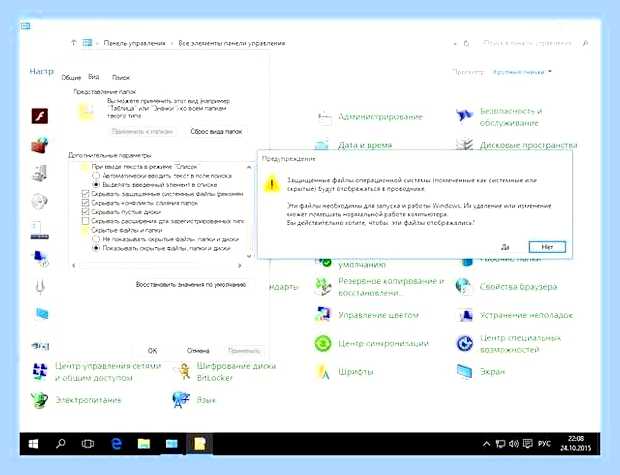Click left arrow of horizontal scrollbar
Viewport: 620px width, 475px height.
pyautogui.click(x=74, y=266)
